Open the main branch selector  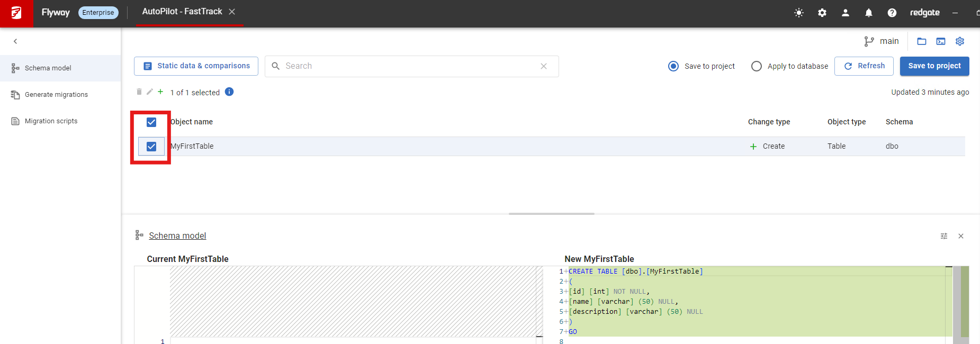click(x=882, y=41)
